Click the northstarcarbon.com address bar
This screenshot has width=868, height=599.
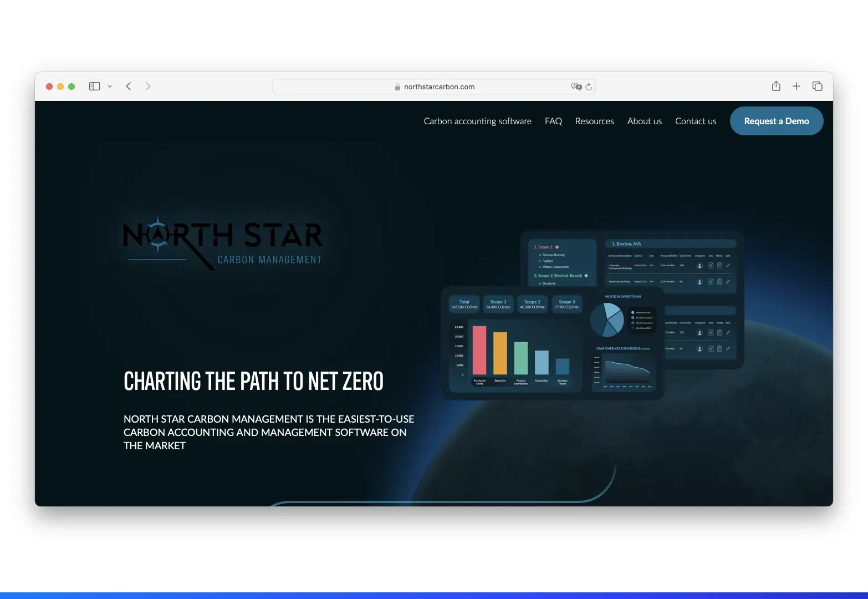pyautogui.click(x=433, y=87)
